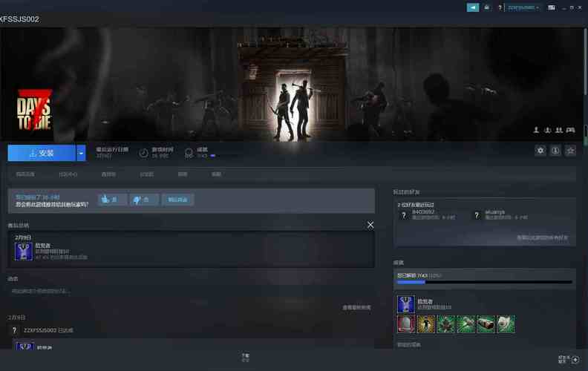Click the later button in the review prompt
The image size is (588, 371).
(x=177, y=200)
